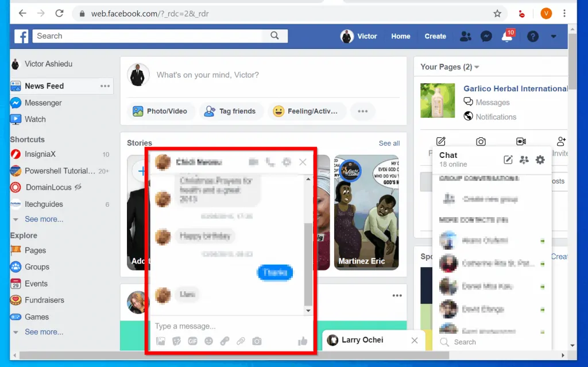Open chat window settings gear
Image resolution: width=588 pixels, height=367 pixels.
287,162
